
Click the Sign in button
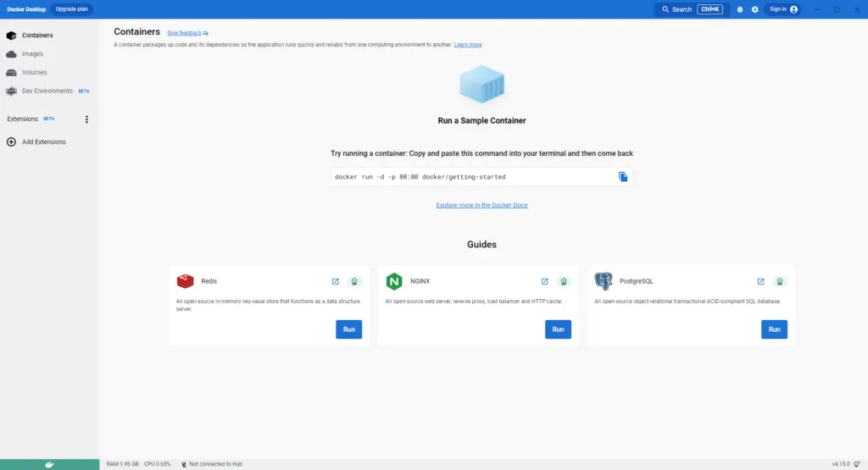782,9
